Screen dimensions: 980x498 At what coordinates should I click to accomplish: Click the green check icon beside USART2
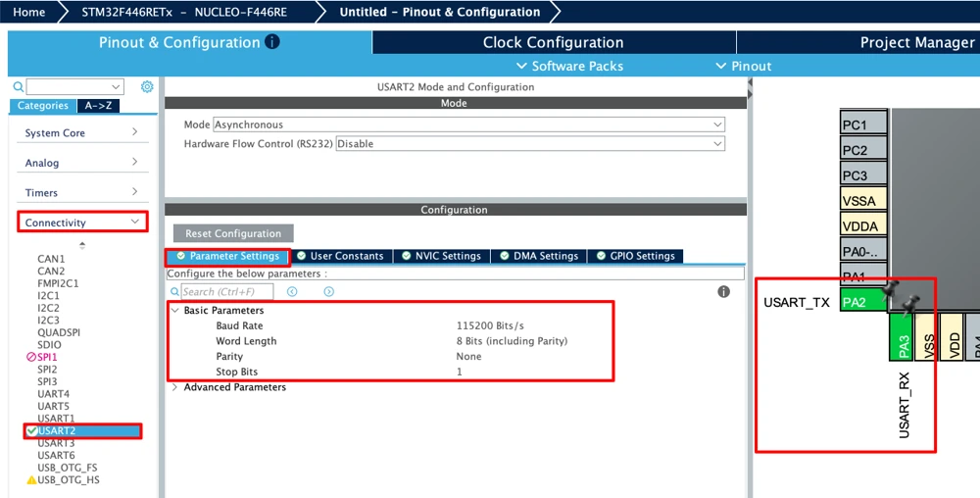(x=32, y=430)
